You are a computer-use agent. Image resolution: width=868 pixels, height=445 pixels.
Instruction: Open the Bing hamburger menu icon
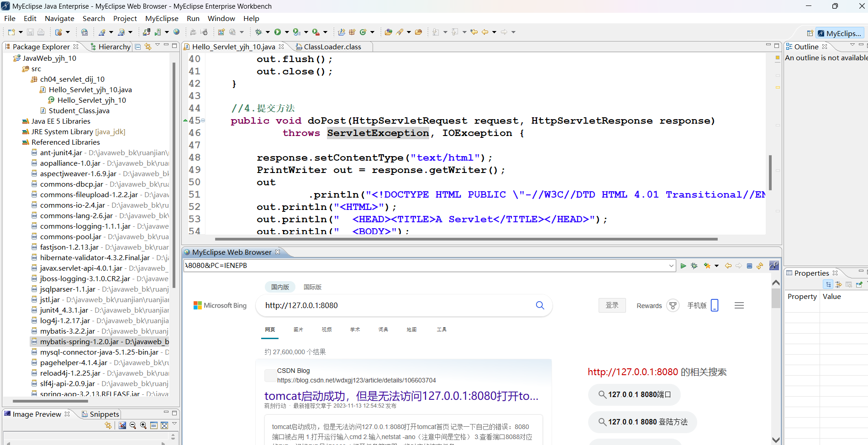point(739,305)
